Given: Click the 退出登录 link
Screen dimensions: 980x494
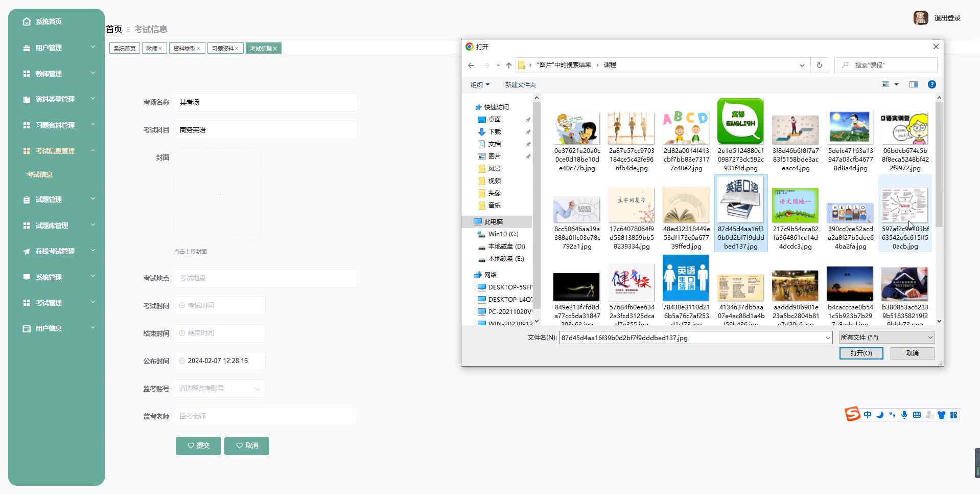Looking at the screenshot, I should (x=947, y=18).
